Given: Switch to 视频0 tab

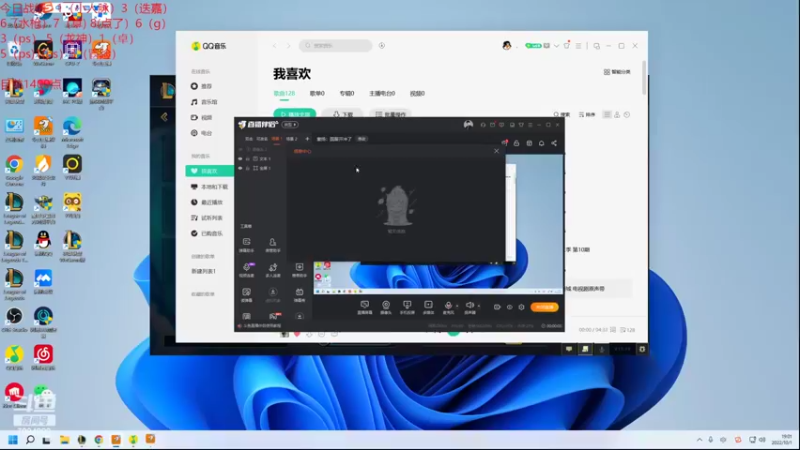Looking at the screenshot, I should (x=417, y=93).
